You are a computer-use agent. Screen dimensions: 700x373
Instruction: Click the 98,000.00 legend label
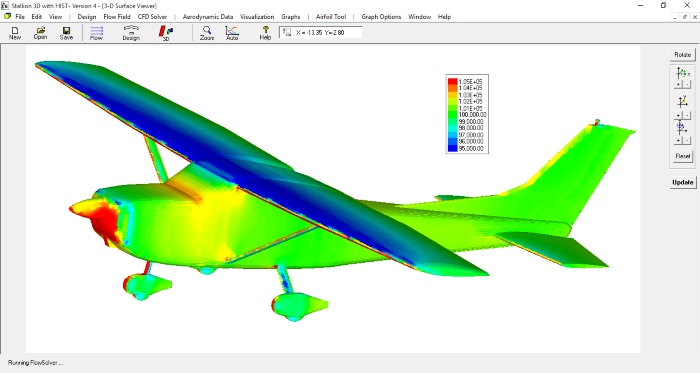pos(471,128)
